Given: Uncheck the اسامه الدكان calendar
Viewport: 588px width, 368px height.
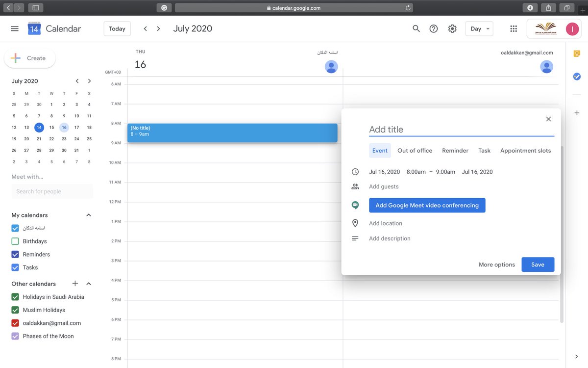Looking at the screenshot, I should point(15,228).
